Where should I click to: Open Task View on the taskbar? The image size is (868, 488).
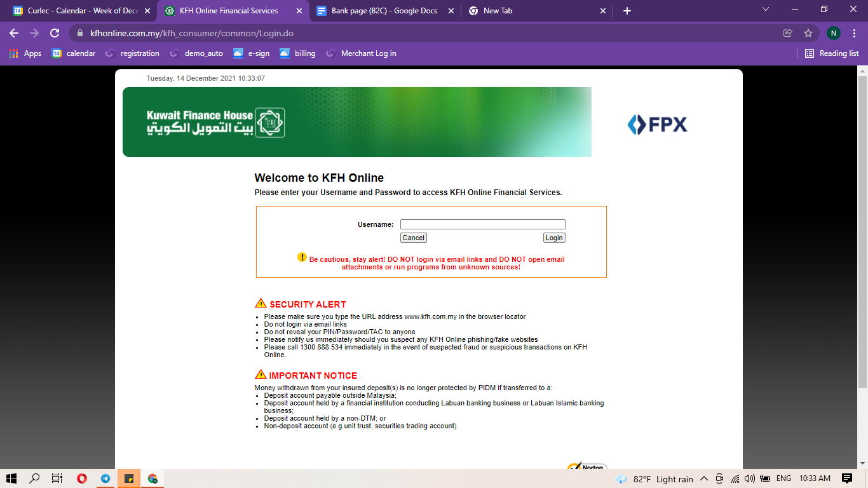click(x=57, y=478)
